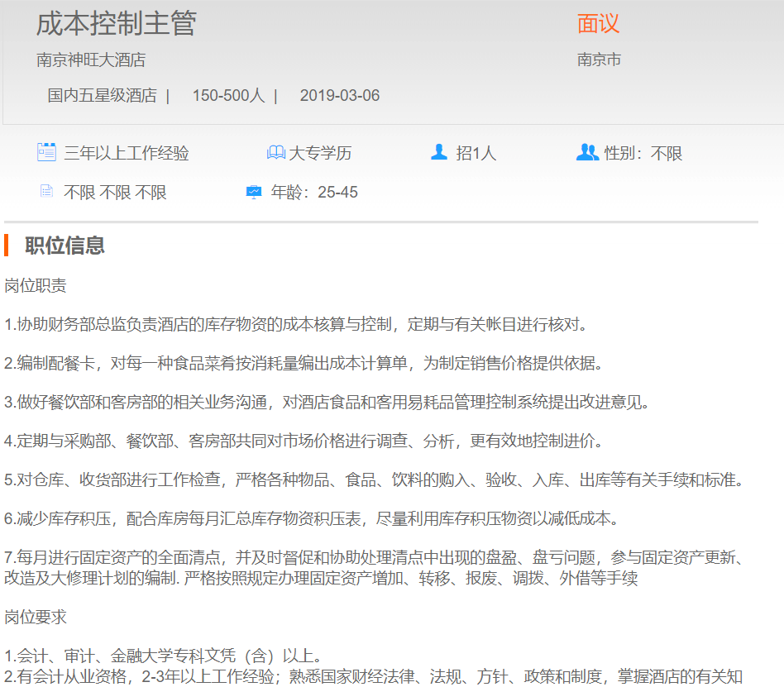
Task: Click the 岗位要求 subheading
Action: tap(36, 617)
